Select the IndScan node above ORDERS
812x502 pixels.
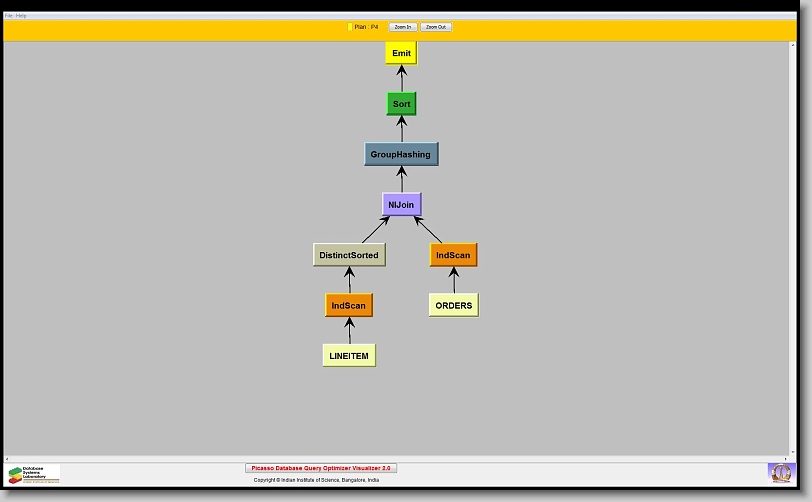(x=453, y=255)
